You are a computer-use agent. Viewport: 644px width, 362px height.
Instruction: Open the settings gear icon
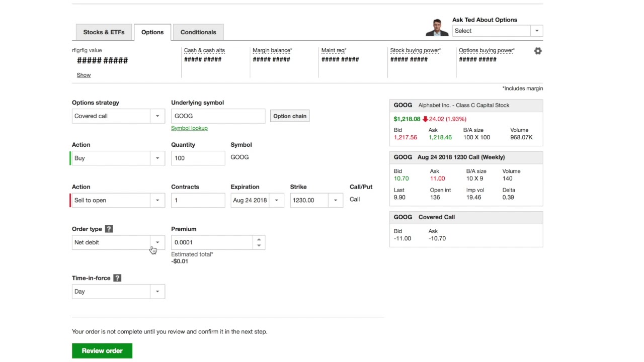(x=538, y=51)
